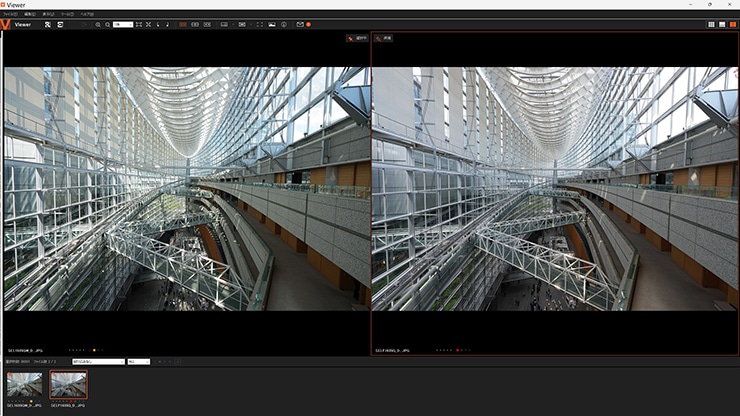
Task: Click the grid overlay icon in toolbar
Action: tap(242, 25)
